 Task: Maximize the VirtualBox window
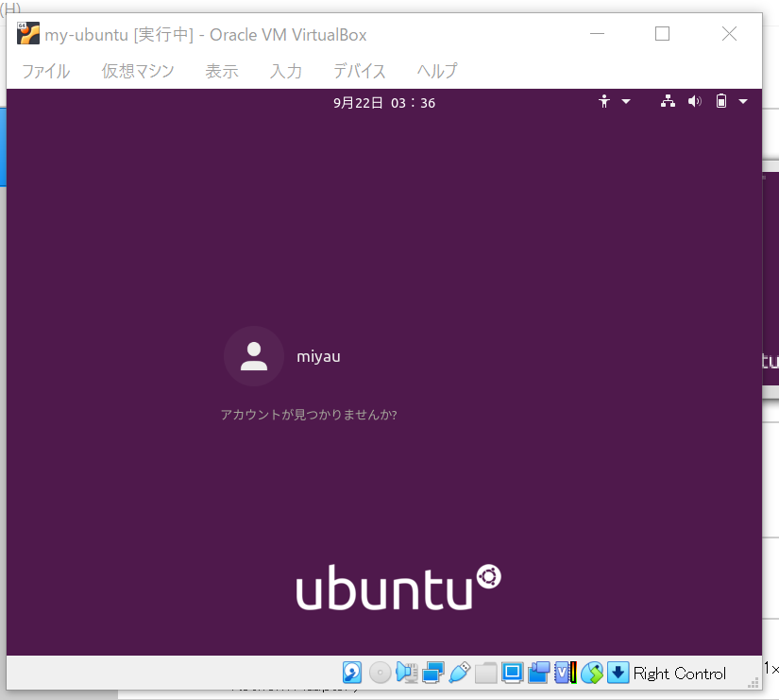click(662, 34)
